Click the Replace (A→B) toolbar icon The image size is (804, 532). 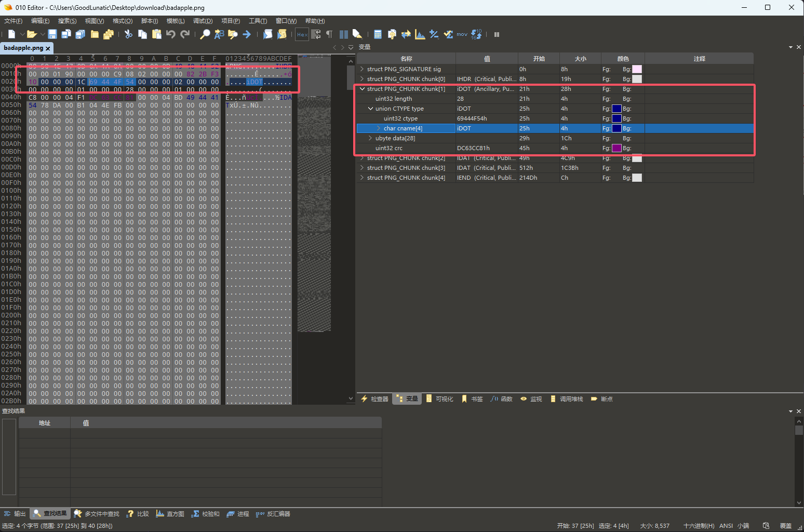(x=219, y=34)
